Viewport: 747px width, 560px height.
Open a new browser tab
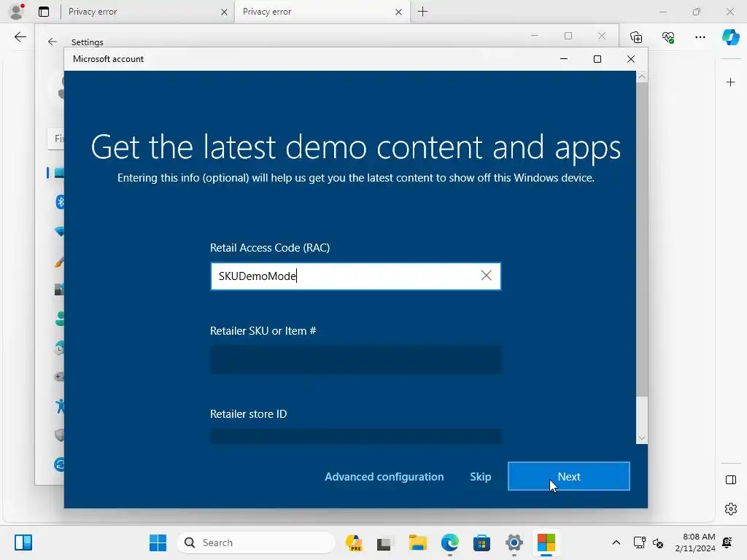(x=422, y=12)
